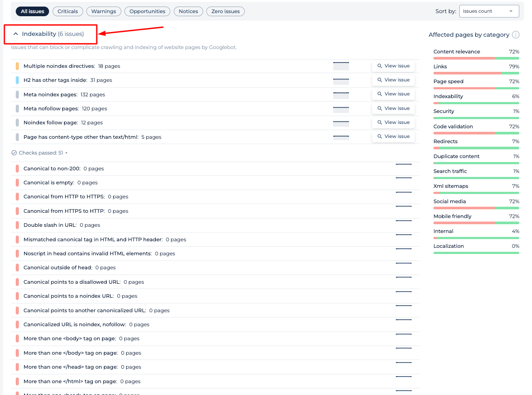Click Canonicalized URL is noindex, nofollow

tap(215, 324)
